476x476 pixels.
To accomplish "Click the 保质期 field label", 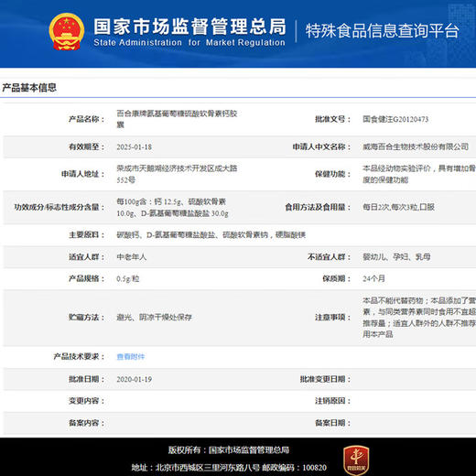I will pyautogui.click(x=337, y=278).
